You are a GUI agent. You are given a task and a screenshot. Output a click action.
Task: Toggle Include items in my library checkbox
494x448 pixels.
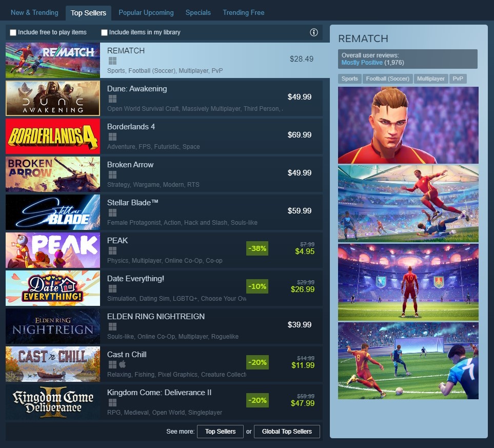104,32
